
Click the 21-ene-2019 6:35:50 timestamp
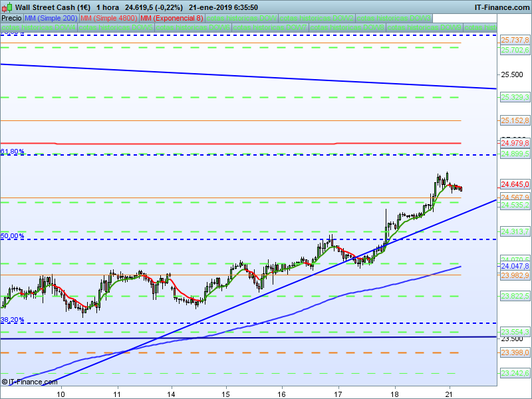(x=223, y=7)
